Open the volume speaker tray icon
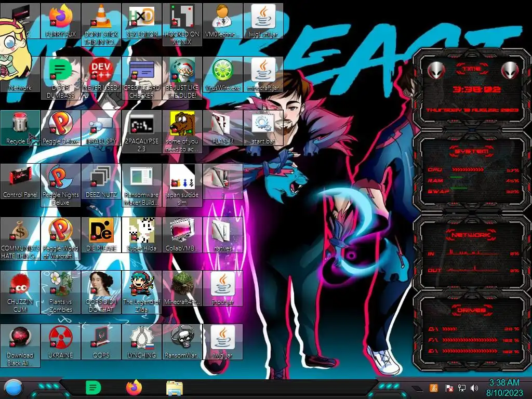 click(474, 388)
